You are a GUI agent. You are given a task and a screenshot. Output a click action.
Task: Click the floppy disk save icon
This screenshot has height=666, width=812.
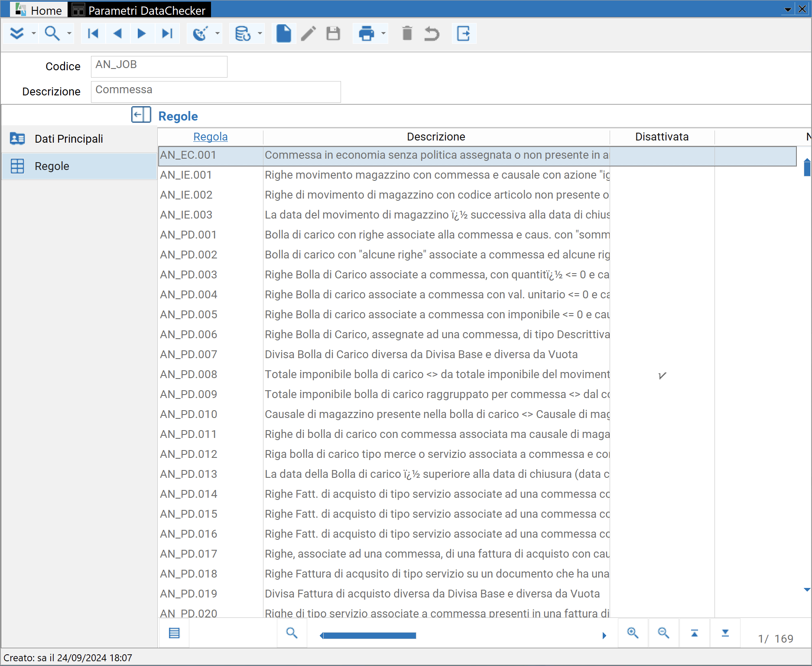pyautogui.click(x=333, y=33)
